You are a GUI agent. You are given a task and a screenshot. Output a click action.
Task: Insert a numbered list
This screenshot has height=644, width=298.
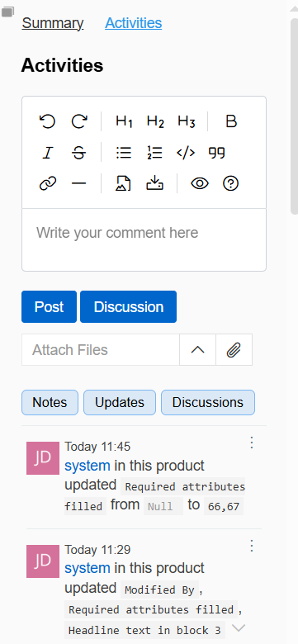pos(154,153)
